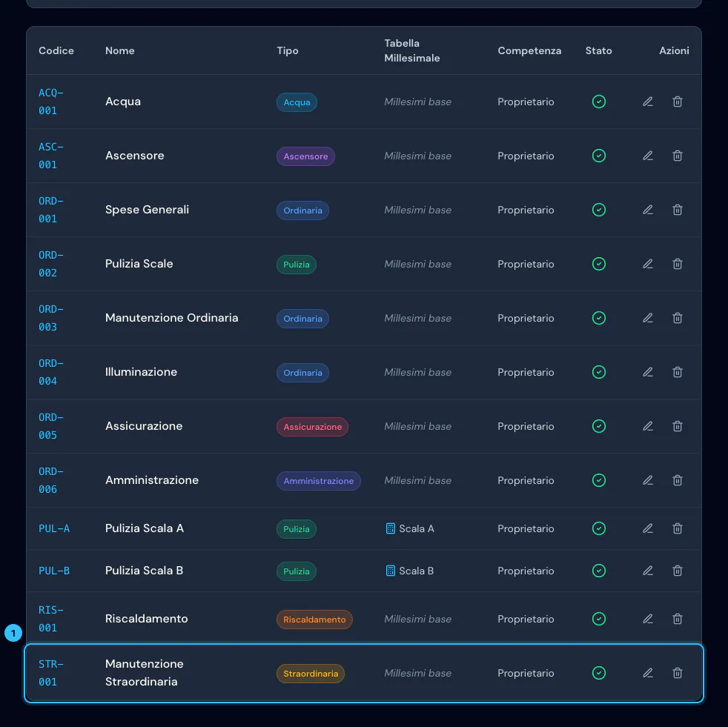The width and height of the screenshot is (728, 727).
Task: Click the Ascensore type badge
Action: 305,156
